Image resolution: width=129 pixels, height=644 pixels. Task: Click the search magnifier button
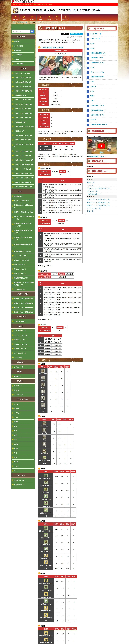32,31
